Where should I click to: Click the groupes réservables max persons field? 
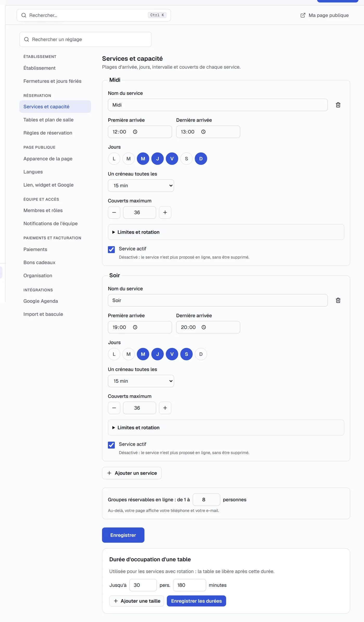coord(206,500)
